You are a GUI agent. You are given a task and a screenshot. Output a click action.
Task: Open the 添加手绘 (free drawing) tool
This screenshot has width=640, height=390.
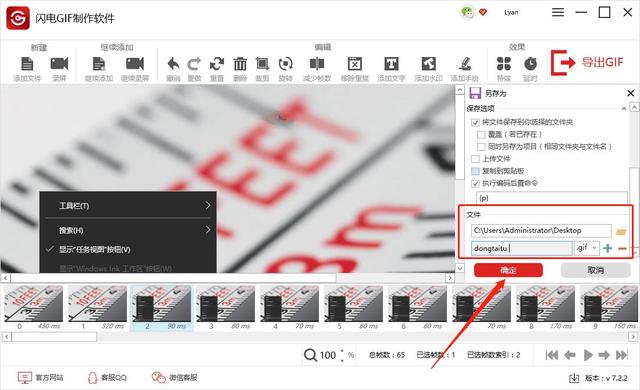[464, 64]
